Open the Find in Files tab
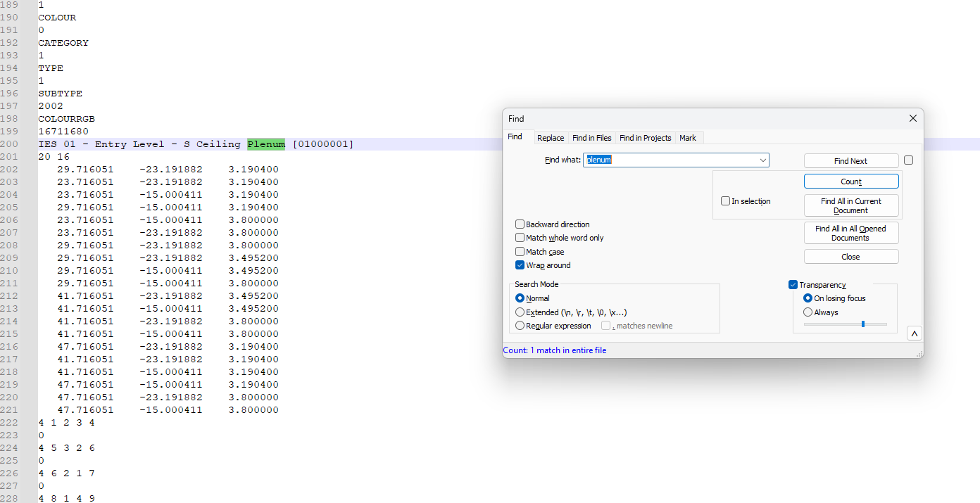This screenshot has height=503, width=980. (591, 138)
